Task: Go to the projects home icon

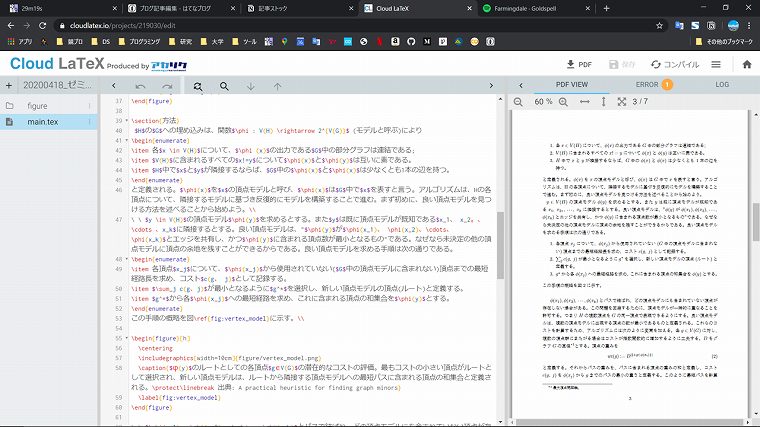Action: tap(747, 64)
